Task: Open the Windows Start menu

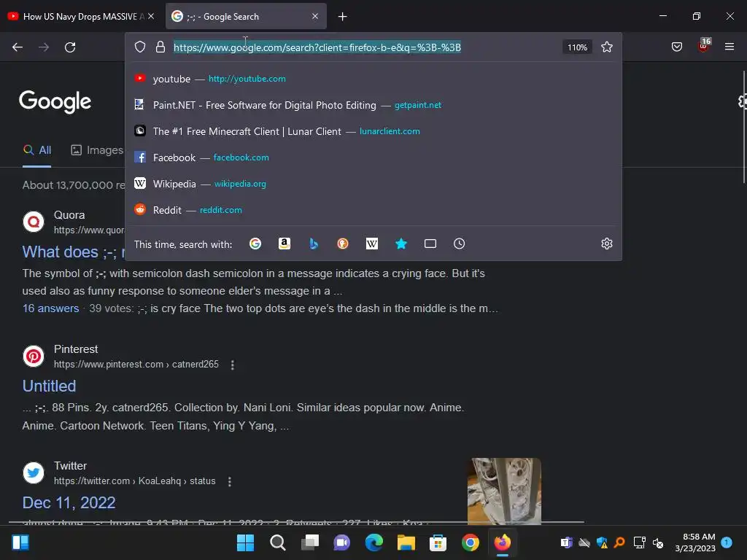Action: pos(245,542)
